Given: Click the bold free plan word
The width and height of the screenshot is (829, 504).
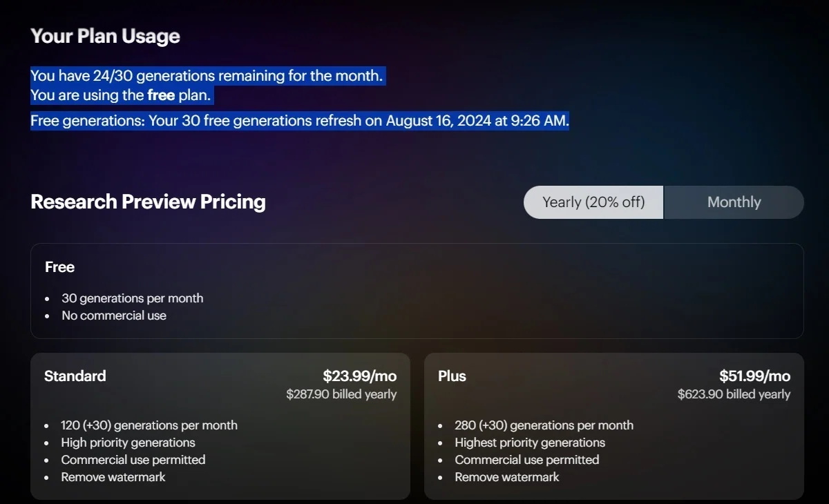Looking at the screenshot, I should point(161,95).
